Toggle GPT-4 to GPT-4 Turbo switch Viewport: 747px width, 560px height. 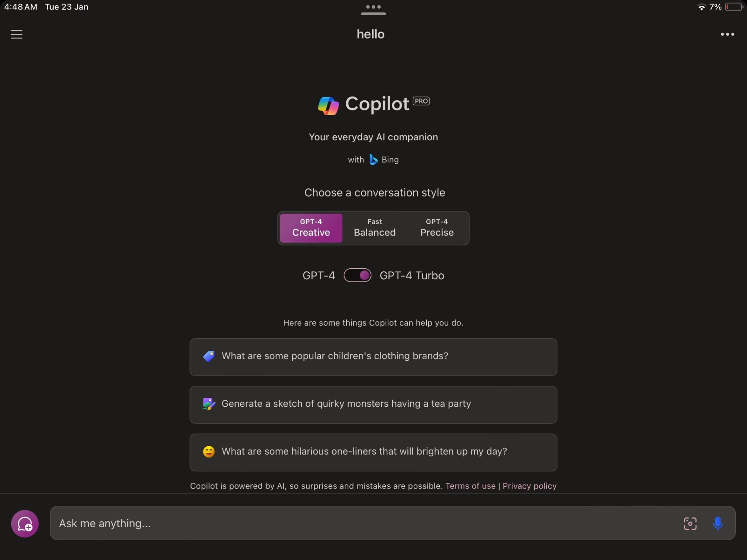point(357,275)
